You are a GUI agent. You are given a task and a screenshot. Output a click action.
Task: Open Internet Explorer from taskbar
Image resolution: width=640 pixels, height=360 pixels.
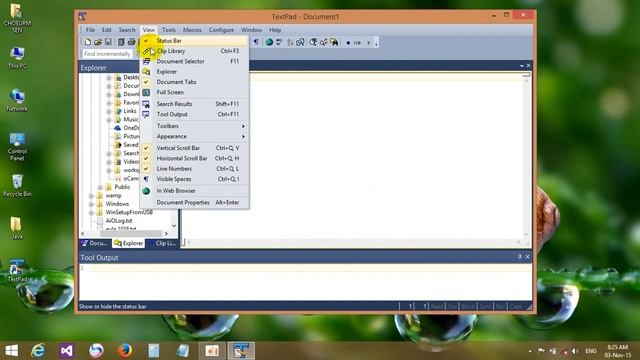click(x=38, y=351)
